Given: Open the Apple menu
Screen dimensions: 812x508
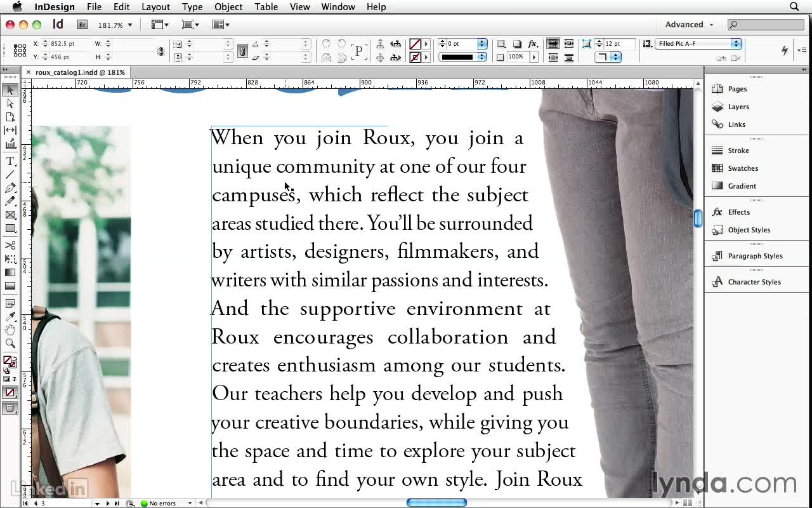Looking at the screenshot, I should click(x=18, y=7).
